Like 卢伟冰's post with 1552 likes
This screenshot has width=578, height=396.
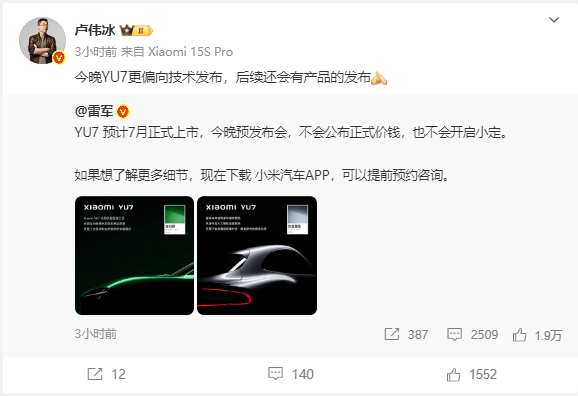[x=471, y=375]
